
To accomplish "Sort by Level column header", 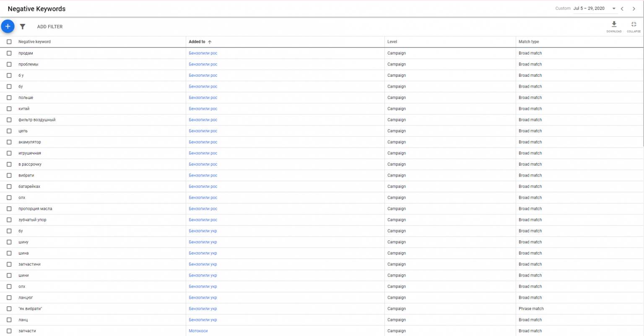I will point(392,42).
